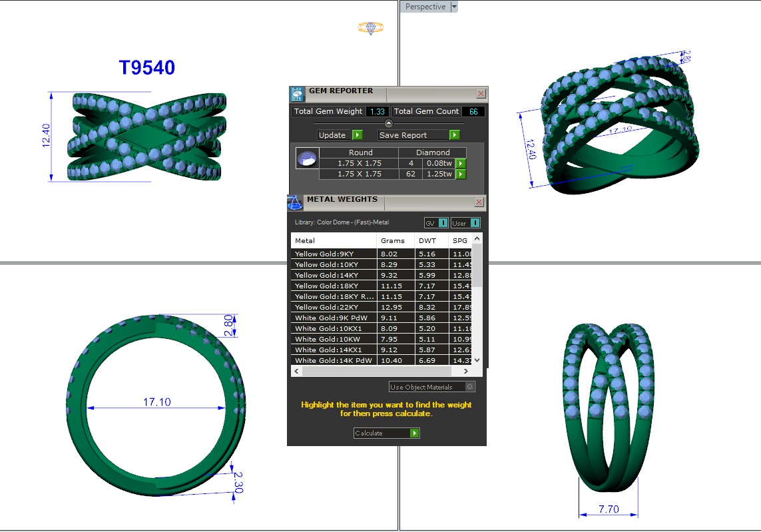The height and width of the screenshot is (532, 761).
Task: Click the gem count cell 62
Action: 411,174
